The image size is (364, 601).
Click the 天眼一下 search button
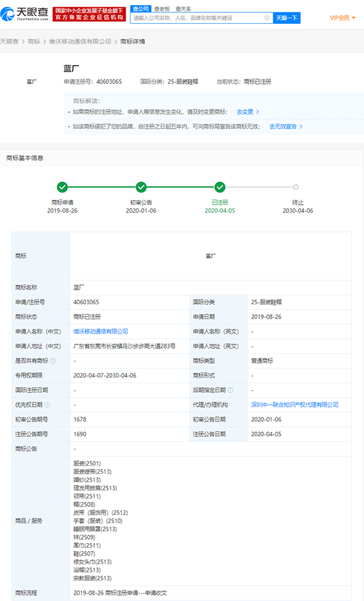287,18
